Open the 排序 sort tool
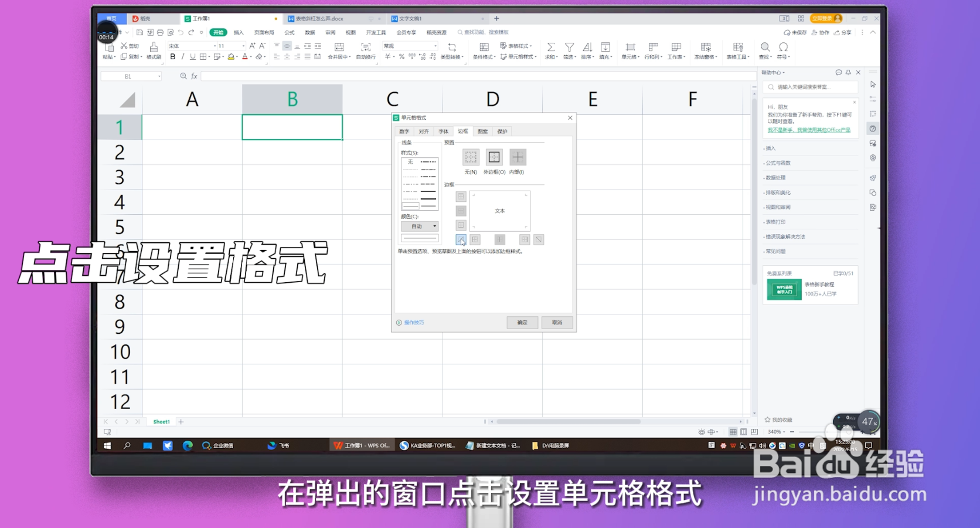Viewport: 980px width, 528px height. (587, 51)
